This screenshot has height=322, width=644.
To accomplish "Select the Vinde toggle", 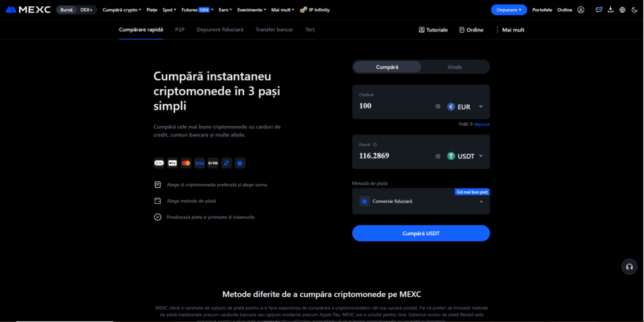I will pyautogui.click(x=455, y=67).
